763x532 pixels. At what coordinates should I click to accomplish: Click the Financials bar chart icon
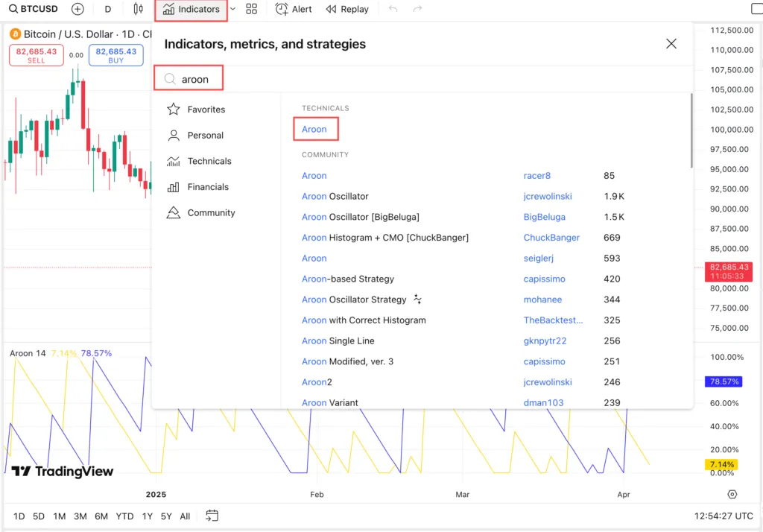coord(173,187)
